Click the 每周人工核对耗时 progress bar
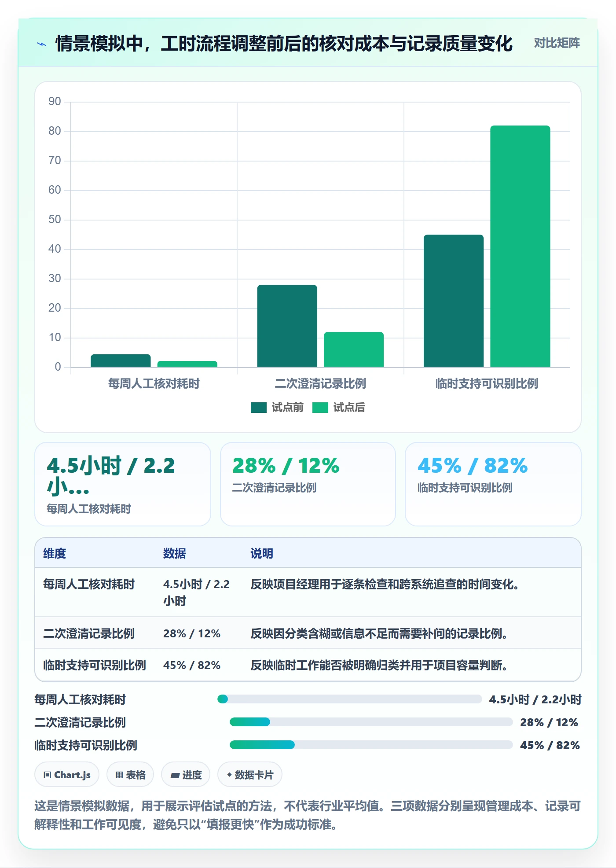 point(350,699)
